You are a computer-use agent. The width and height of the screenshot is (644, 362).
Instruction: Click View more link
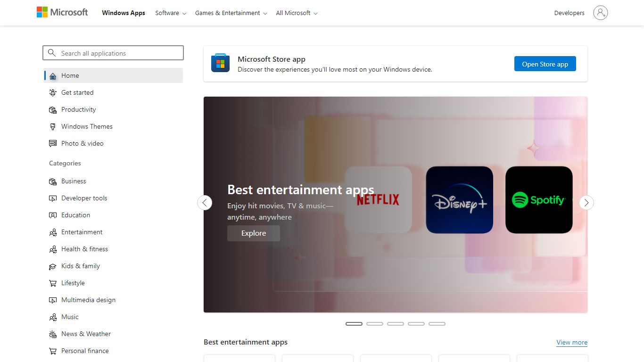pos(572,342)
